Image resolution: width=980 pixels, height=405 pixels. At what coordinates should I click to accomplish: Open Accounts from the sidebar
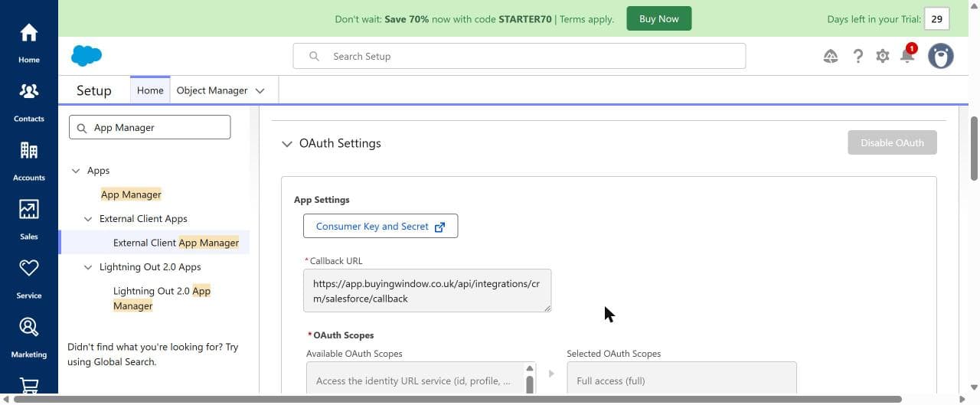(28, 161)
